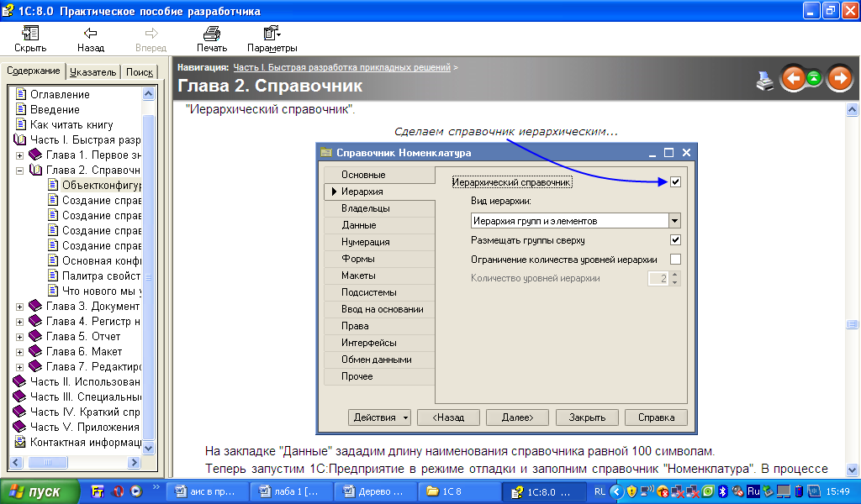Image resolution: width=861 pixels, height=504 pixels.
Task: Switch to the 1С 8 folder taskbar button
Action: pyautogui.click(x=460, y=491)
